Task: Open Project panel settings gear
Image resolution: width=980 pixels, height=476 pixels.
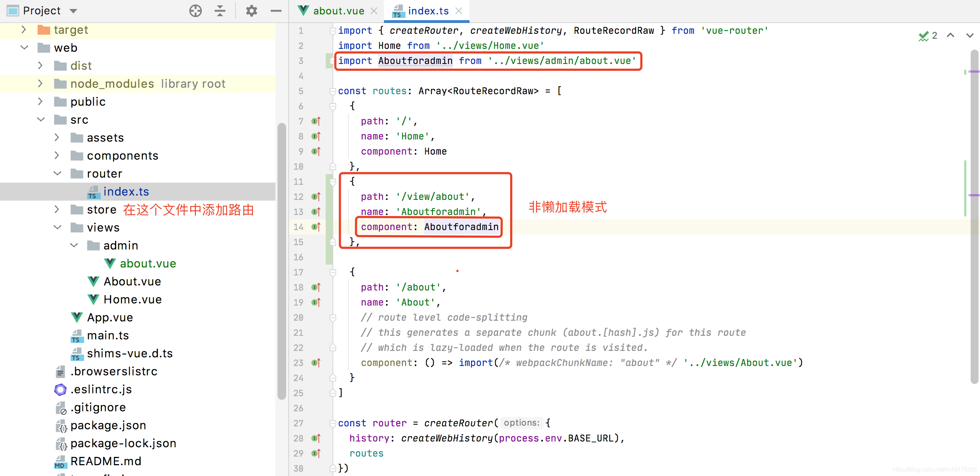Action: pos(251,11)
